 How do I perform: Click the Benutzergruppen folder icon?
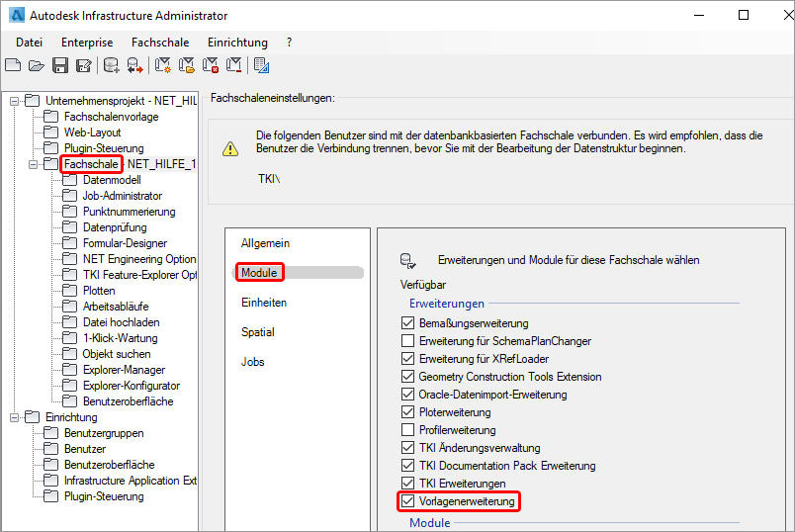(x=50, y=433)
